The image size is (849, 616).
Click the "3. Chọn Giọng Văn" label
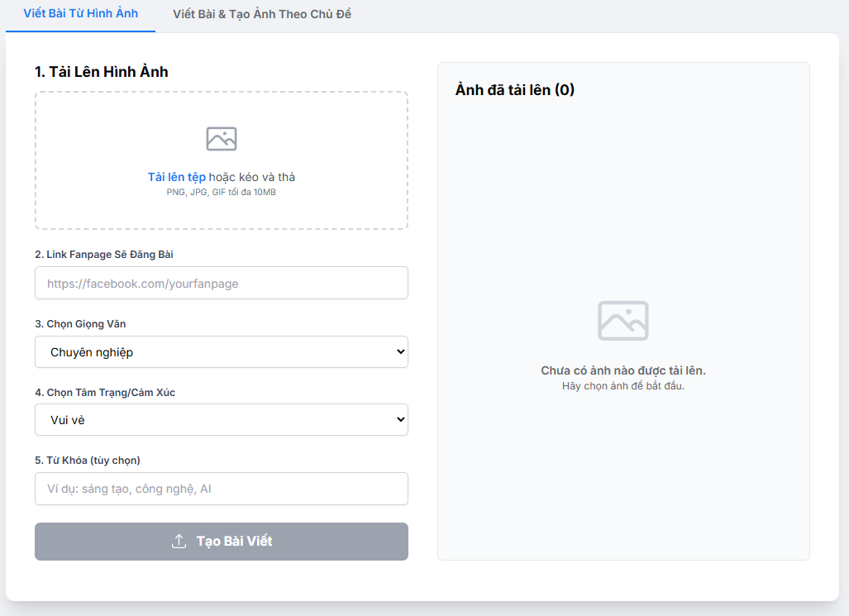pos(80,324)
